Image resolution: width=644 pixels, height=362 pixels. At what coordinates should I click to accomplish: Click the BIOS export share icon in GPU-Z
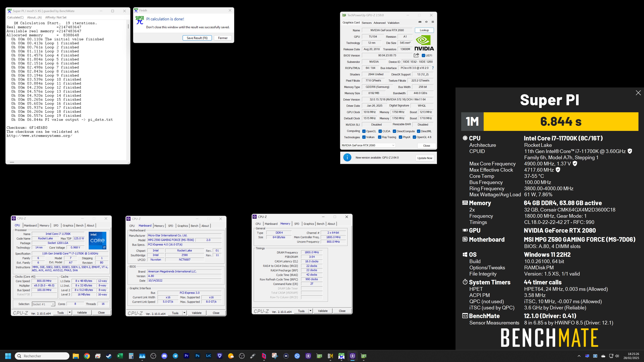point(416,55)
